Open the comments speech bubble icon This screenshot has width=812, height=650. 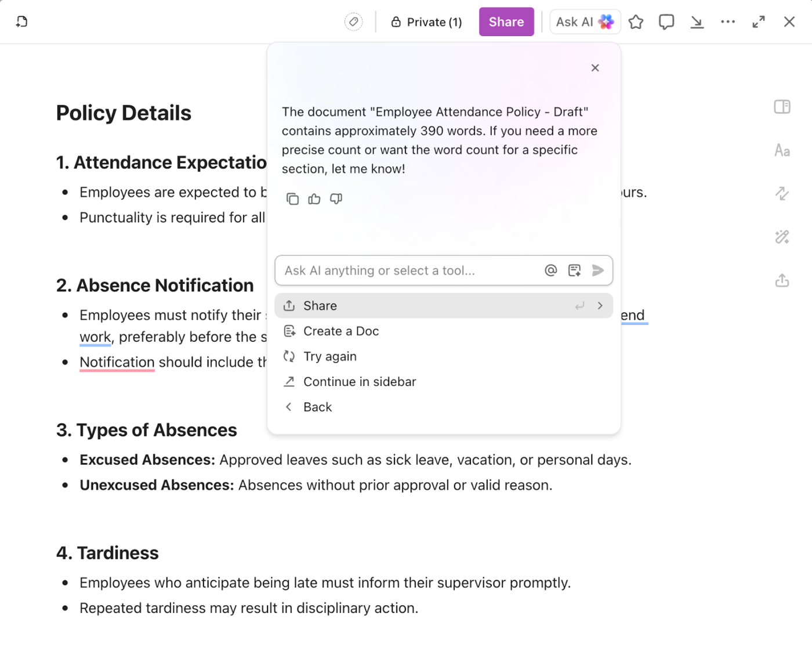pos(666,22)
